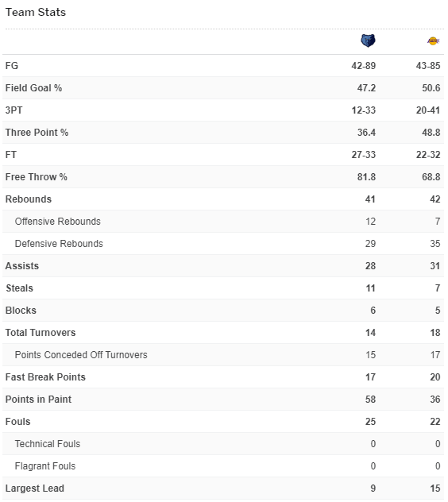Image resolution: width=448 pixels, height=502 pixels.
Task: Click the Assists row label
Action: tap(22, 266)
